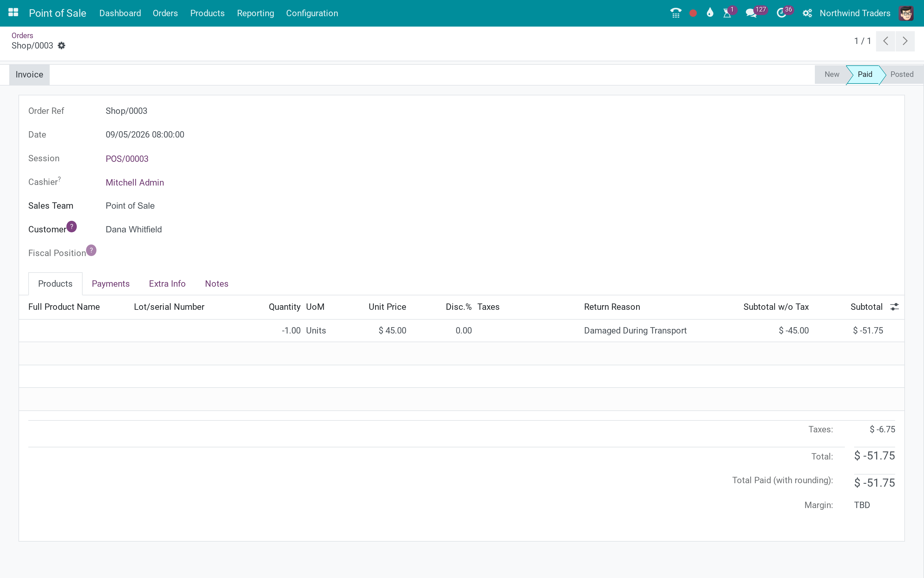Click Sales Team value Point of Sale

[130, 206]
